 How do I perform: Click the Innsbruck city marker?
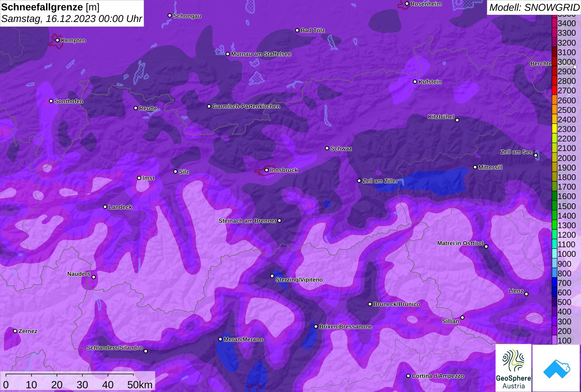(x=266, y=170)
